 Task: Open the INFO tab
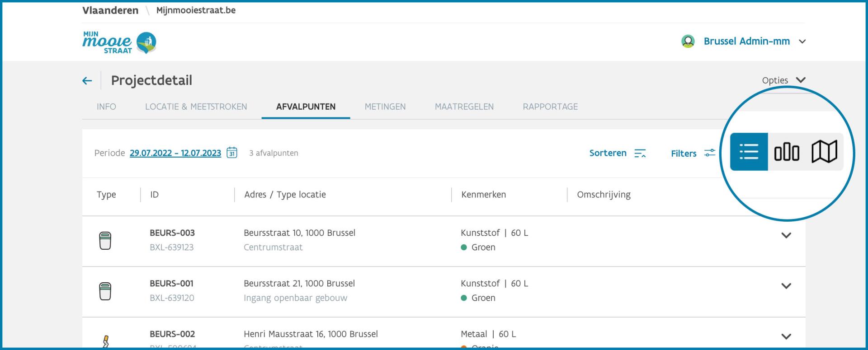106,107
